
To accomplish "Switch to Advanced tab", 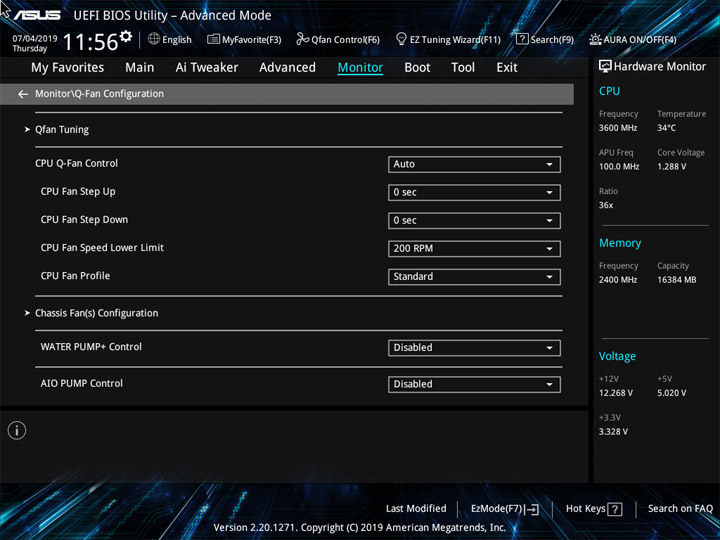I will pyautogui.click(x=287, y=68).
